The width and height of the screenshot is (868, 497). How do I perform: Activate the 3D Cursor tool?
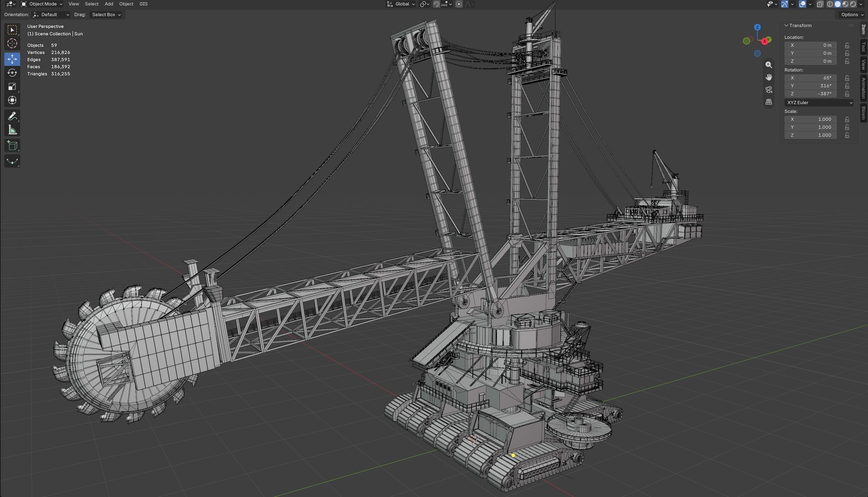12,44
